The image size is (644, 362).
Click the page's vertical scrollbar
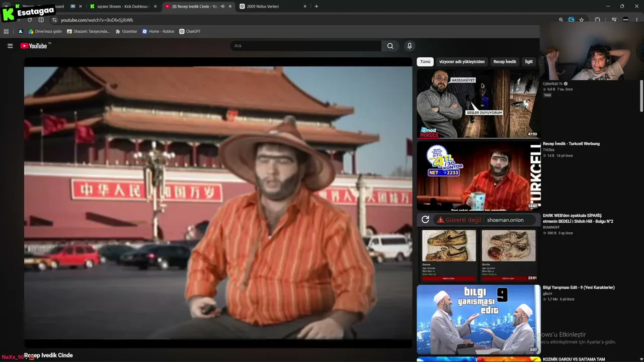pyautogui.click(x=641, y=96)
